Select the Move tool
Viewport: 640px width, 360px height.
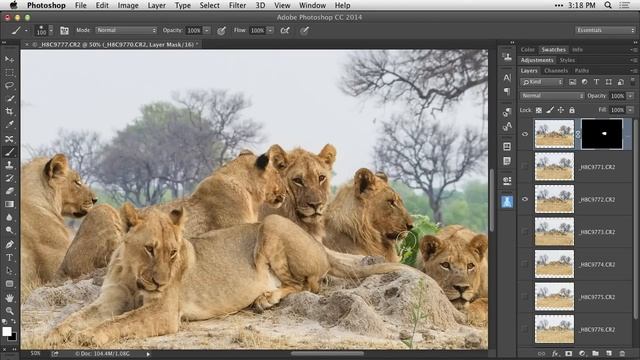[x=9, y=60]
